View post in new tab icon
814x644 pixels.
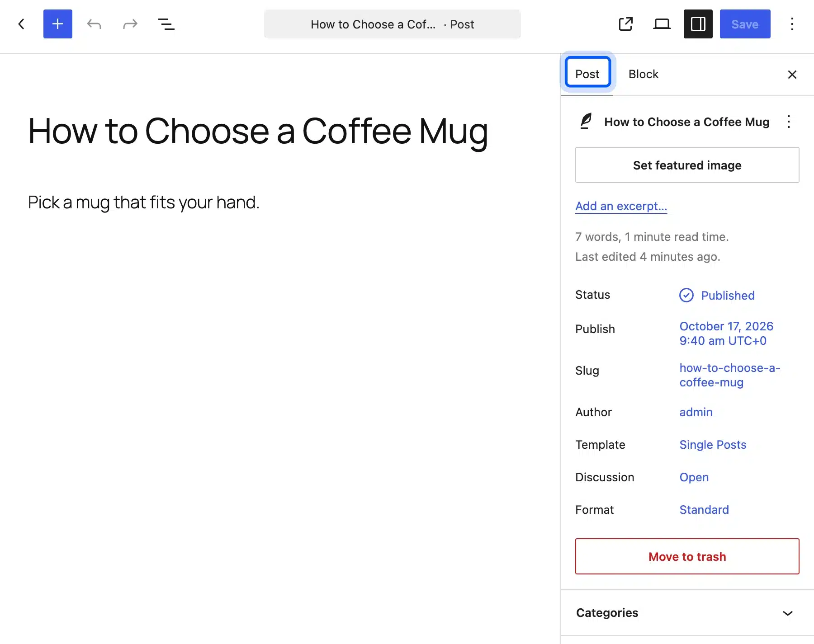[626, 24]
